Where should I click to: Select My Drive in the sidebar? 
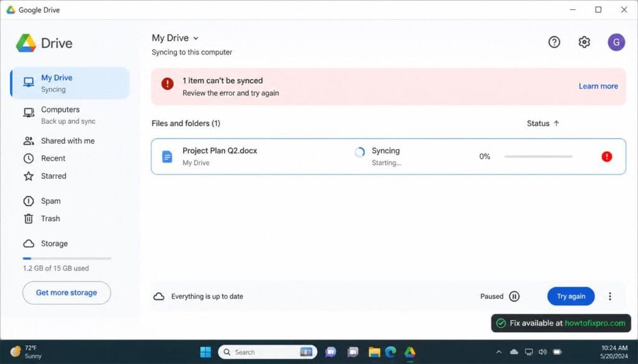click(x=70, y=83)
